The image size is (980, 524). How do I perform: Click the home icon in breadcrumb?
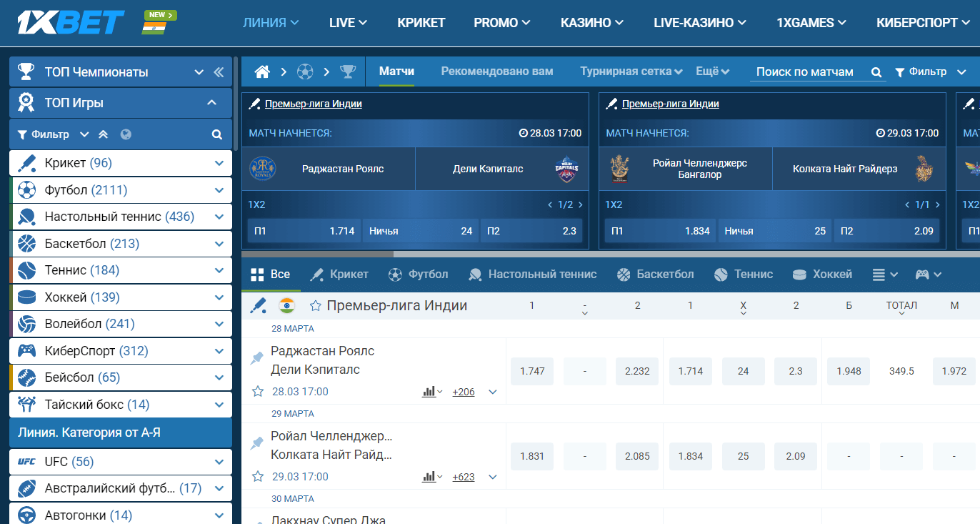[262, 71]
